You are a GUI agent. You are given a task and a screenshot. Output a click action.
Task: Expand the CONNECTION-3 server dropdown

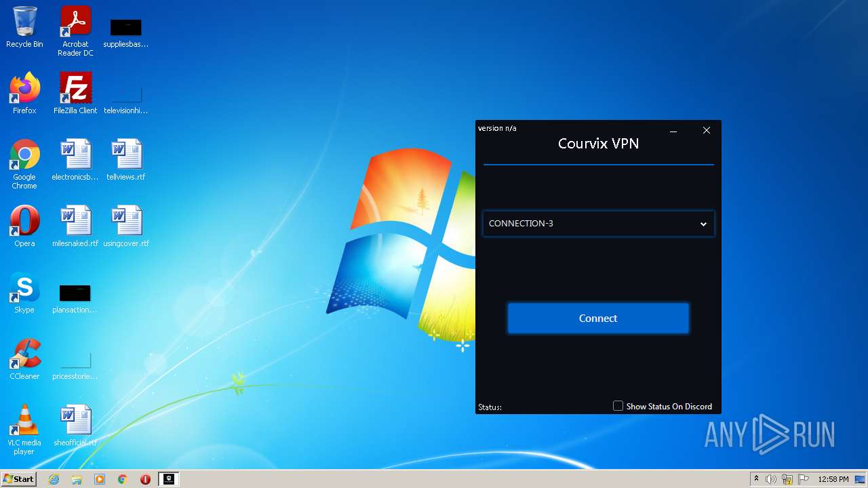click(x=598, y=224)
